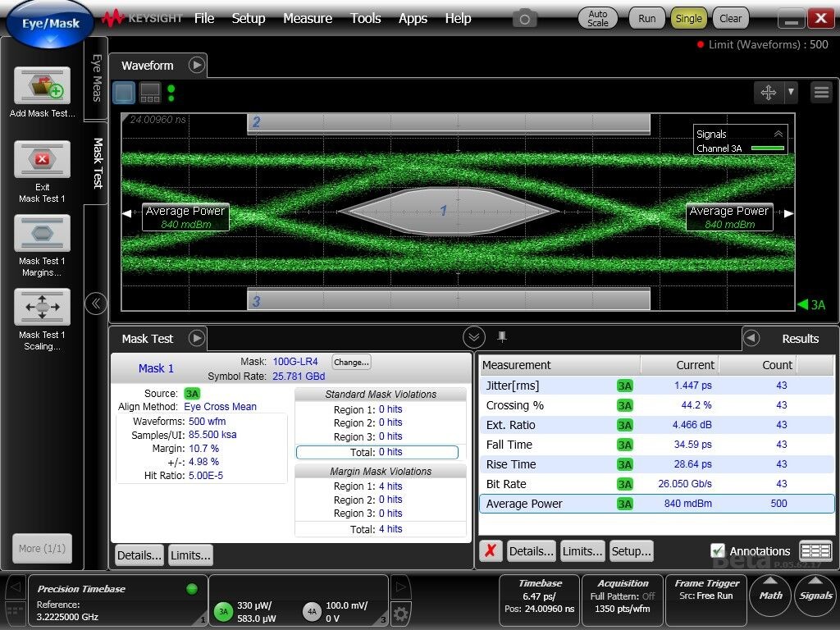Toggle channel 4A on or off

click(x=312, y=611)
